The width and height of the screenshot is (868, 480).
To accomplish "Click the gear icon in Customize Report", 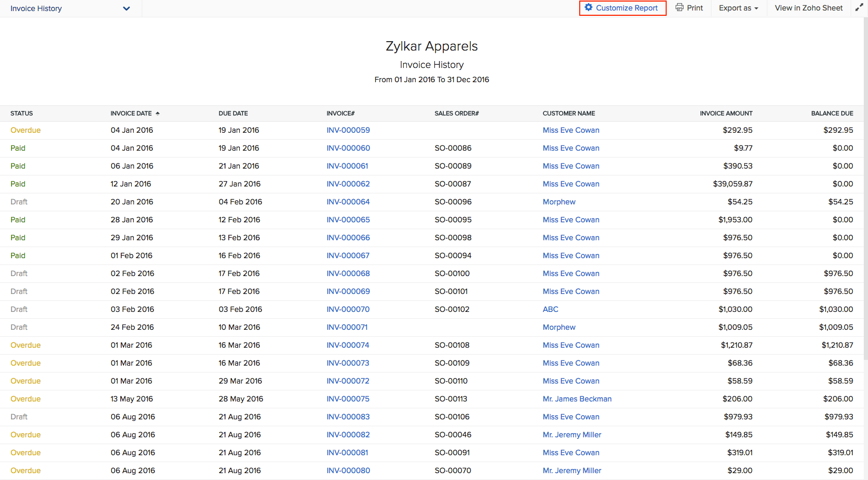I will click(x=589, y=8).
